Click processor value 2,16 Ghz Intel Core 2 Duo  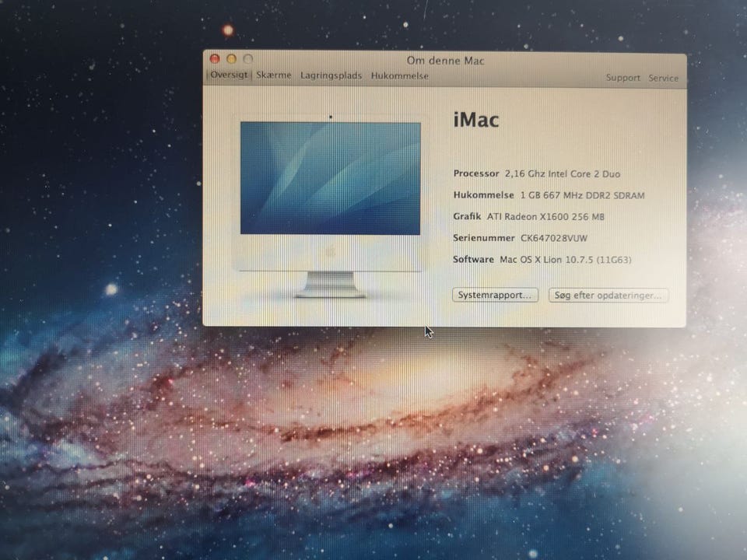562,173
